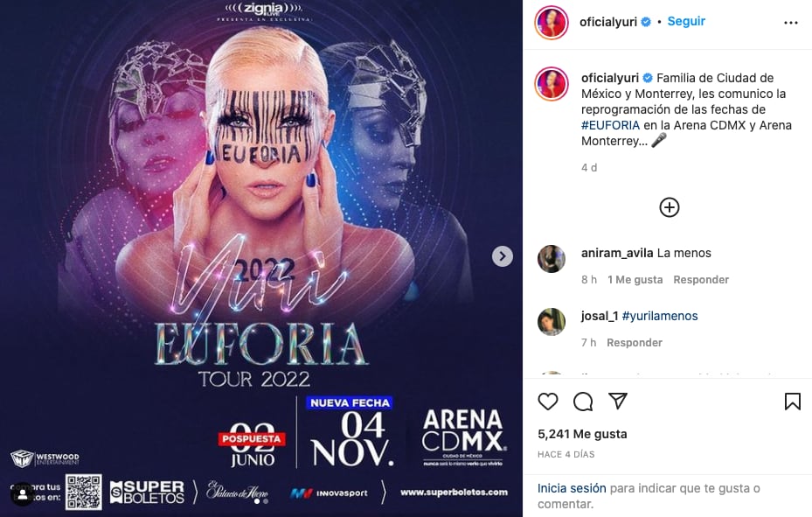Load more comments plus circle icon
The width and height of the screenshot is (812, 517).
[x=669, y=207]
